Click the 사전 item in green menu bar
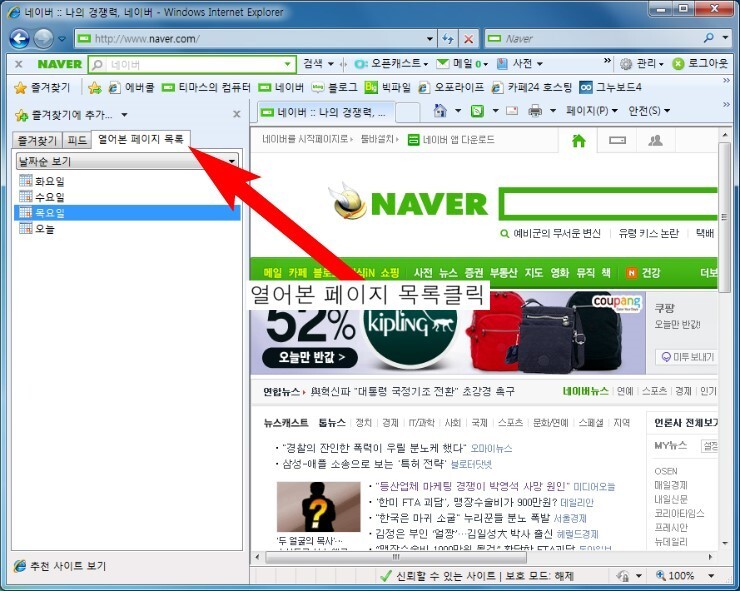740x591 pixels. (x=423, y=273)
